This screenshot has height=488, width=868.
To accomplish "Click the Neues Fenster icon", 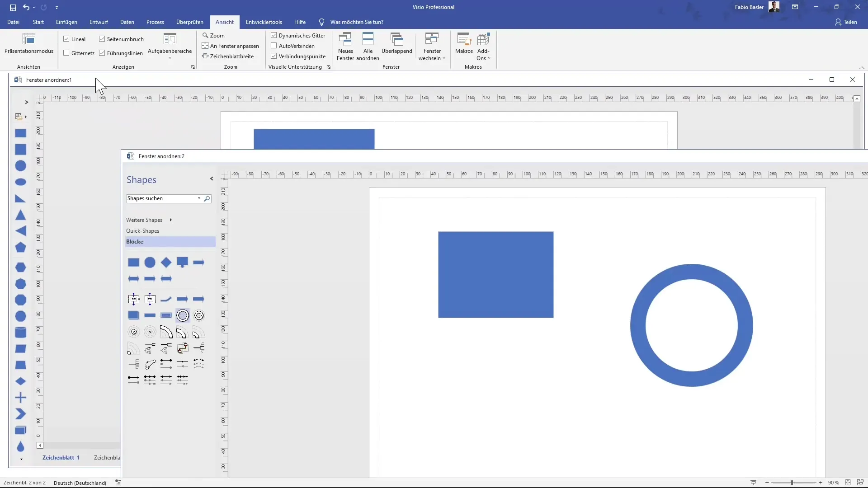I will point(345,47).
